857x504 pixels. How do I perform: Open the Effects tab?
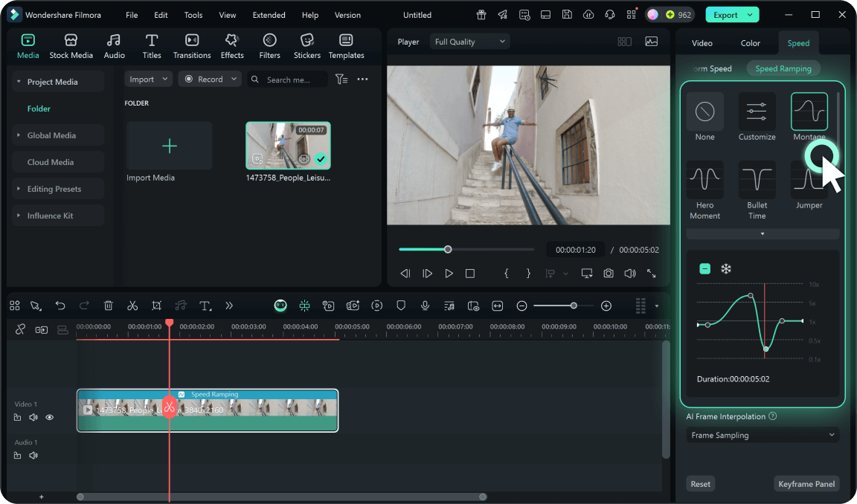232,46
